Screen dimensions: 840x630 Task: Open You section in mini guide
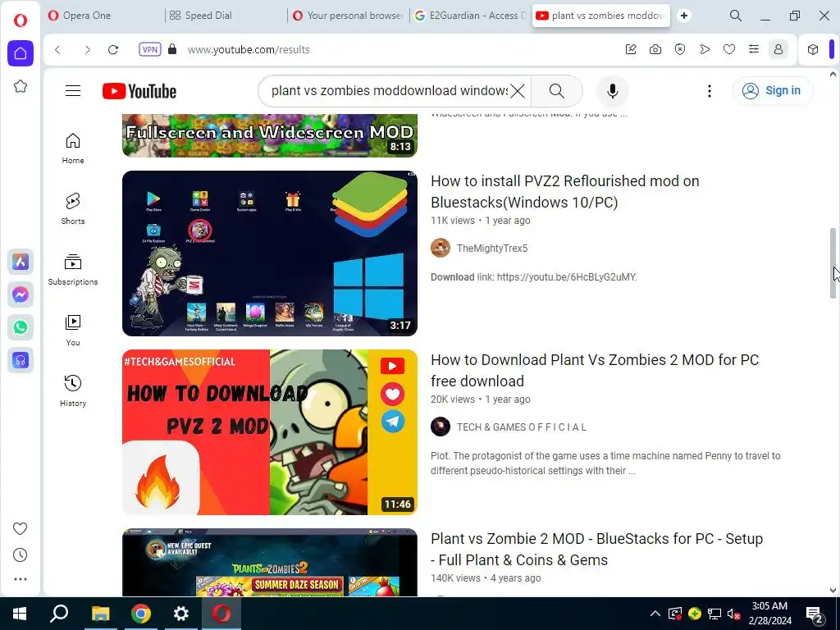[x=73, y=331]
